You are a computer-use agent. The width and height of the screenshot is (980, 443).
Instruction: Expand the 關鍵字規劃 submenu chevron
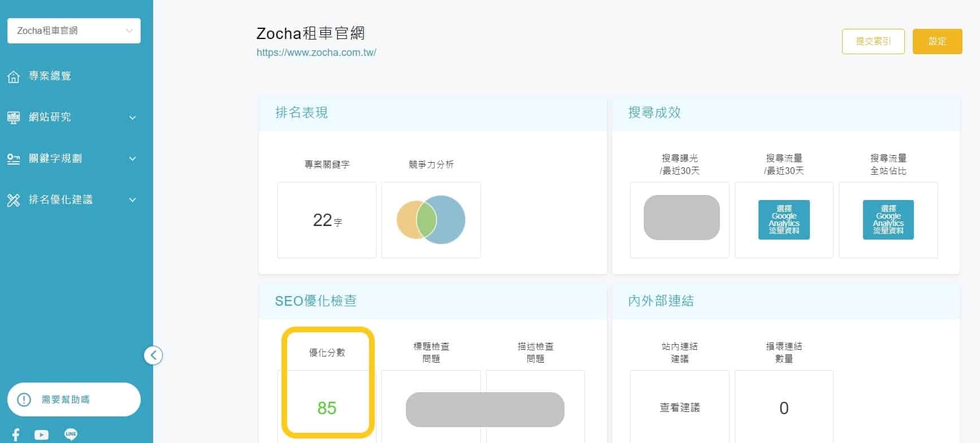click(x=133, y=159)
